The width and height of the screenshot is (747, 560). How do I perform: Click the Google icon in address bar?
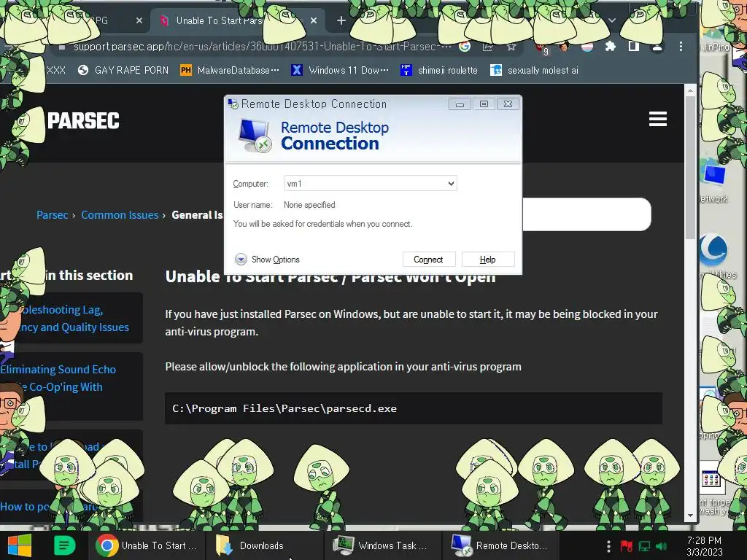tap(465, 47)
